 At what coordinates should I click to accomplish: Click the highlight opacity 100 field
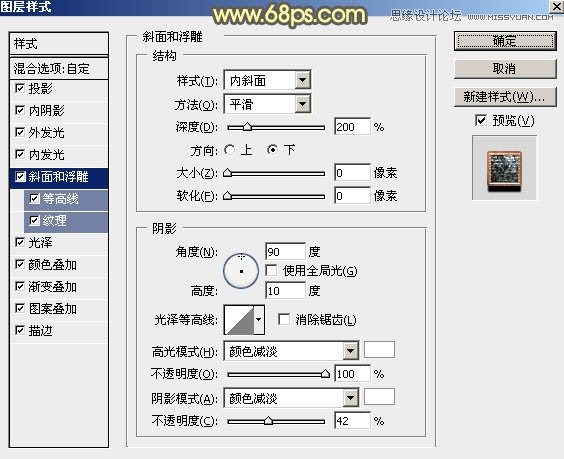pos(352,374)
